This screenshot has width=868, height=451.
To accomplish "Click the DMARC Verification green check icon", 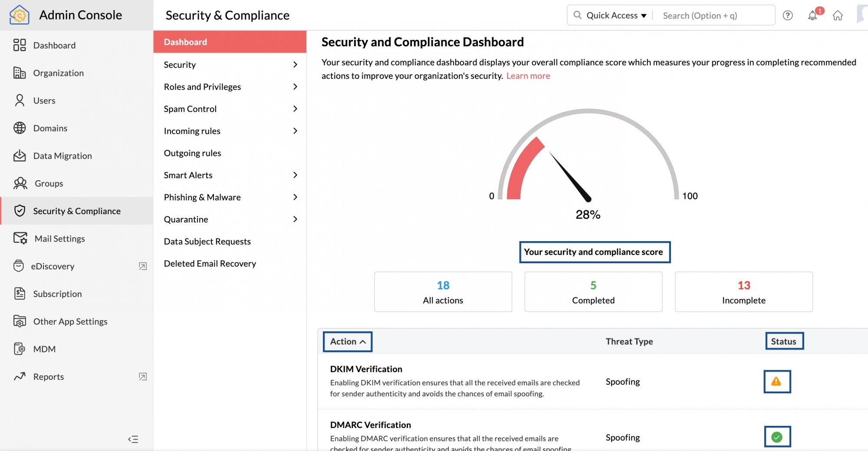I will tap(777, 437).
